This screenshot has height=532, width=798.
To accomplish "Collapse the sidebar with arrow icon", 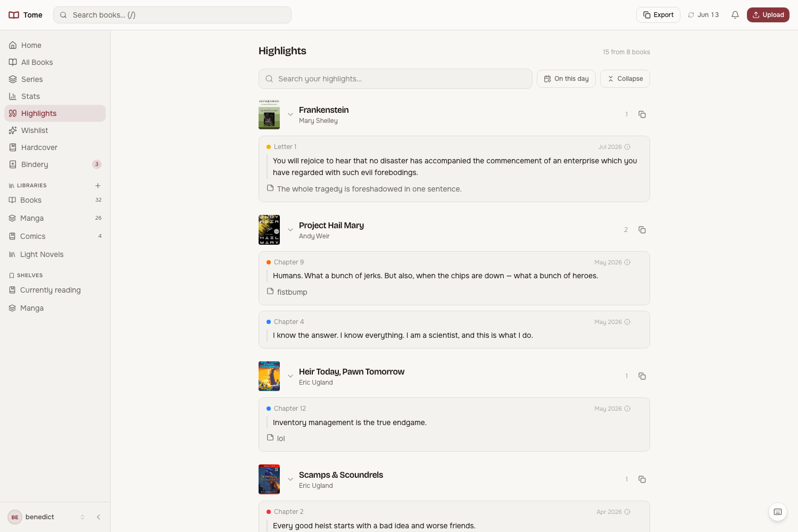I will point(98,517).
